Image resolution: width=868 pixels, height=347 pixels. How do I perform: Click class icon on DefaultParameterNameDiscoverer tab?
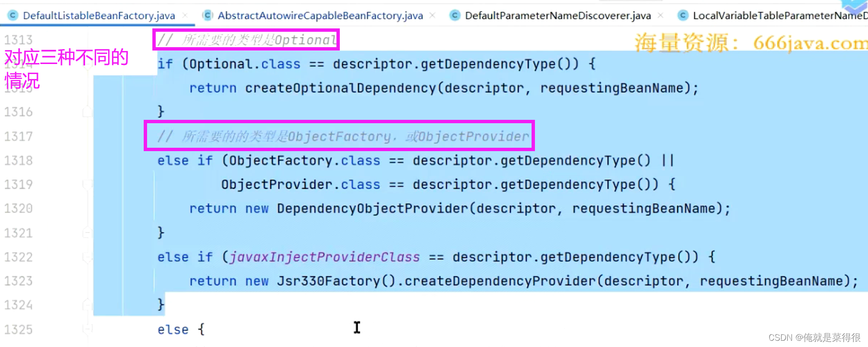(455, 15)
